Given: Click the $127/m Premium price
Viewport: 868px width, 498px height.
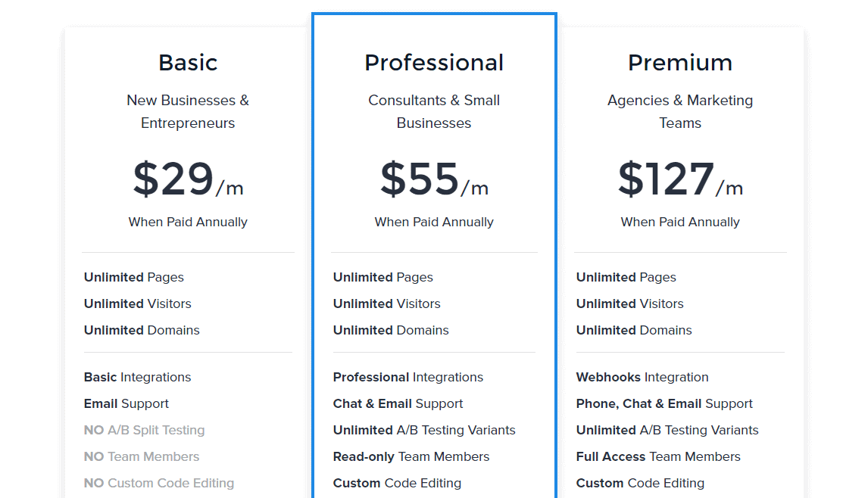Looking at the screenshot, I should pos(680,179).
